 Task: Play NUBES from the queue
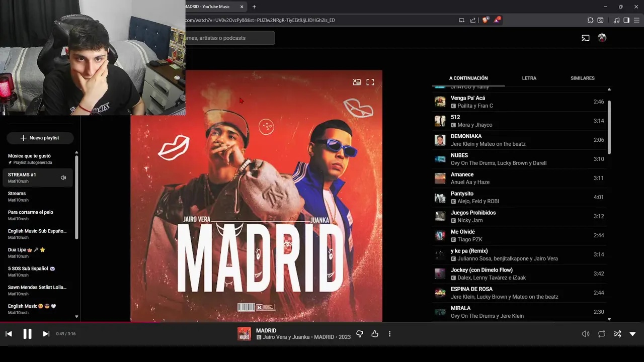[519, 159]
